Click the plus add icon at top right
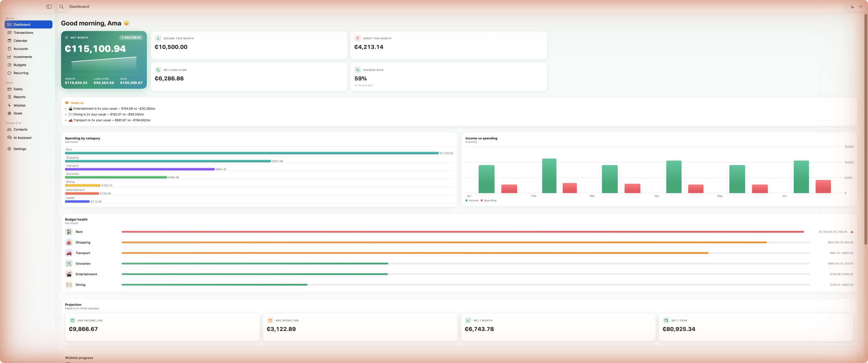Viewport: 868px width, 363px height. tap(861, 7)
